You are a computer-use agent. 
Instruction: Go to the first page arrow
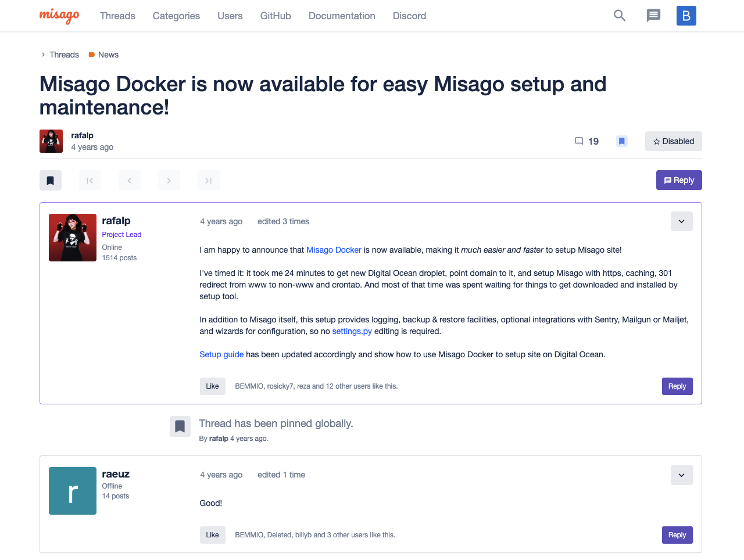(x=90, y=181)
